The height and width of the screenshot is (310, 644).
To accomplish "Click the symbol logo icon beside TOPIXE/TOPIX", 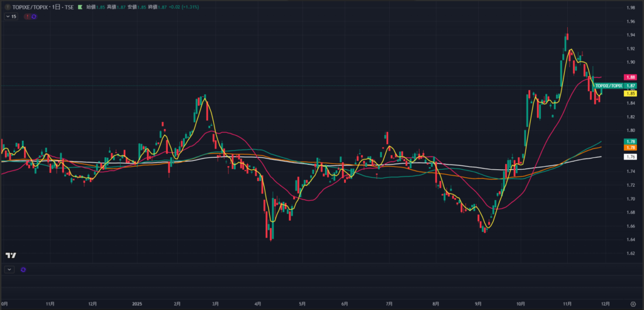I will (x=6, y=8).
